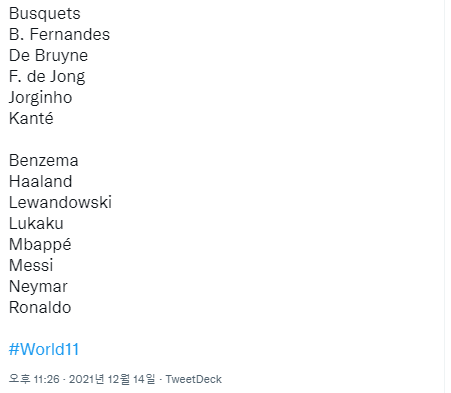Click the B. Fernandes text line
The height and width of the screenshot is (393, 451).
tap(59, 34)
